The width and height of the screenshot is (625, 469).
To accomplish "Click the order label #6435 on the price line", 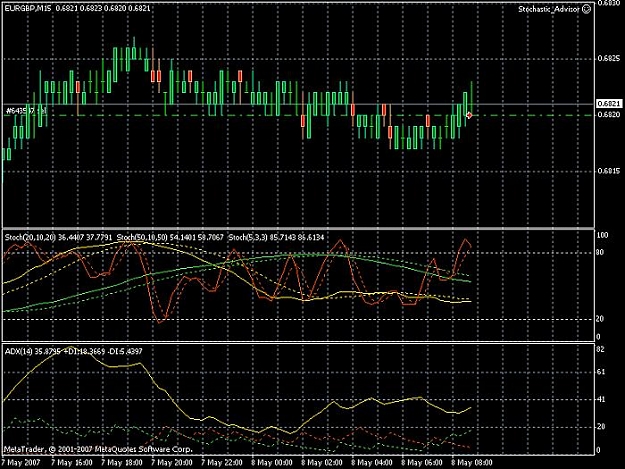I will (x=26, y=110).
